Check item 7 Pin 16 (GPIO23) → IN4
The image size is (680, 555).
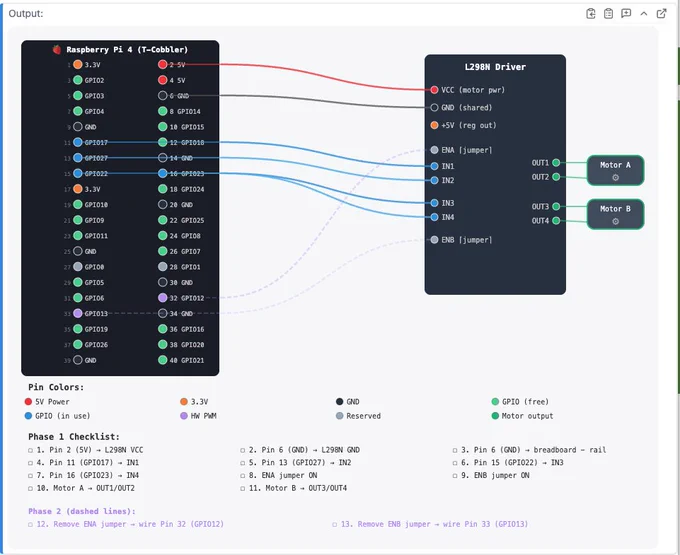pyautogui.click(x=30, y=476)
